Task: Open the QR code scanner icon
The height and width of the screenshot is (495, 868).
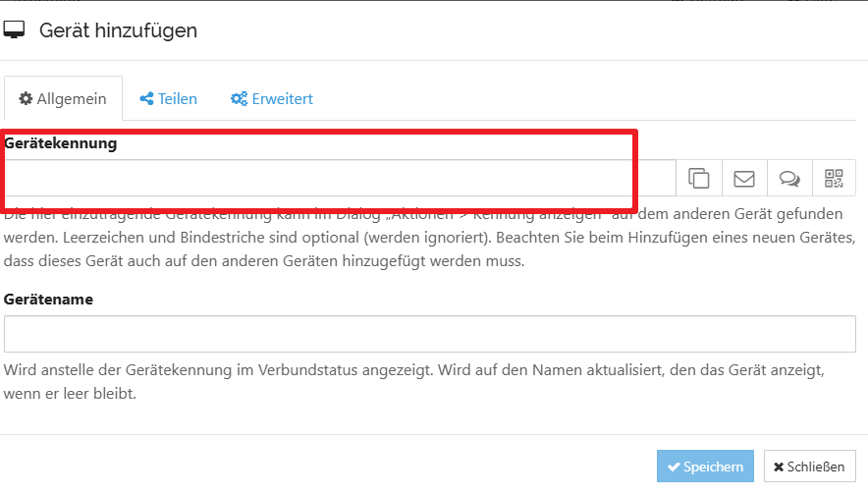Action: tap(834, 178)
